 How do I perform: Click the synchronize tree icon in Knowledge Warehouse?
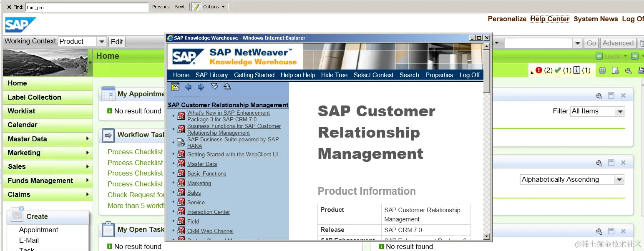pyautogui.click(x=175, y=87)
